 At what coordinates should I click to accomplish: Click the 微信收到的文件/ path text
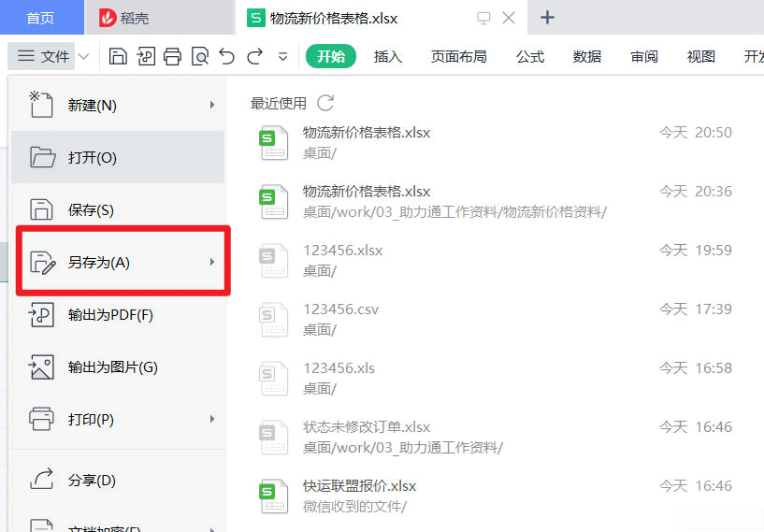coord(354,507)
